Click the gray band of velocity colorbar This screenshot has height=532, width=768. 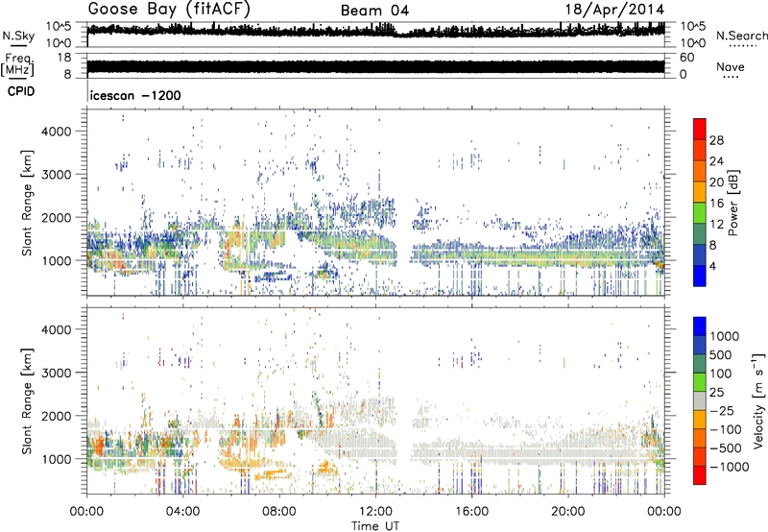[700, 400]
